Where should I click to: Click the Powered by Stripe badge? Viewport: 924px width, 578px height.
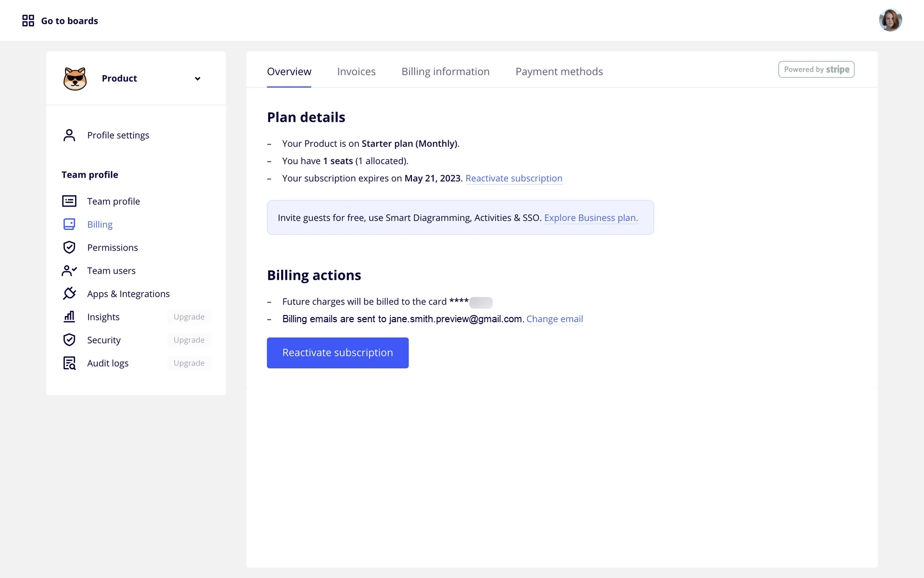coord(816,69)
